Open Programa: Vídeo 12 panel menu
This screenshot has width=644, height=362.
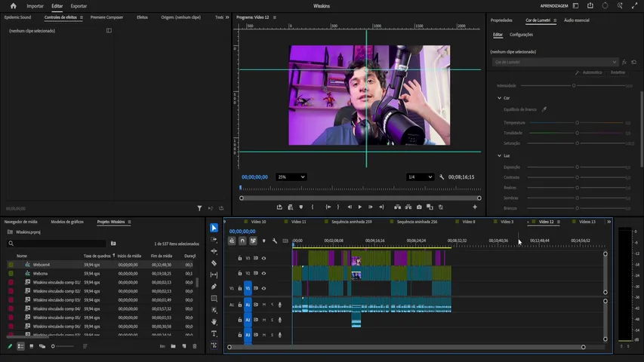click(275, 17)
